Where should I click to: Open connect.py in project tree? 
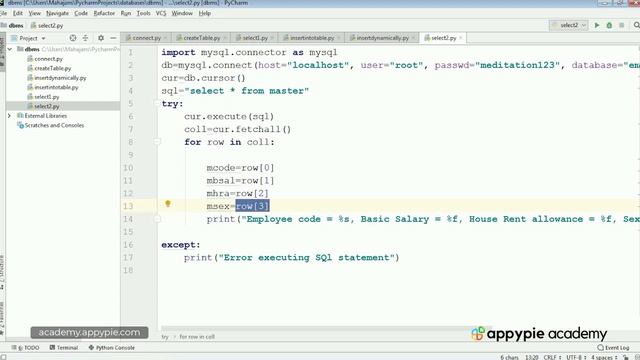(48, 59)
